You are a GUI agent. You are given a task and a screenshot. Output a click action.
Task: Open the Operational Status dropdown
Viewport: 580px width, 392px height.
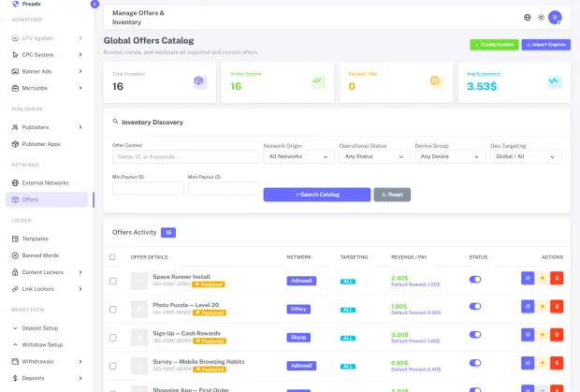point(374,156)
